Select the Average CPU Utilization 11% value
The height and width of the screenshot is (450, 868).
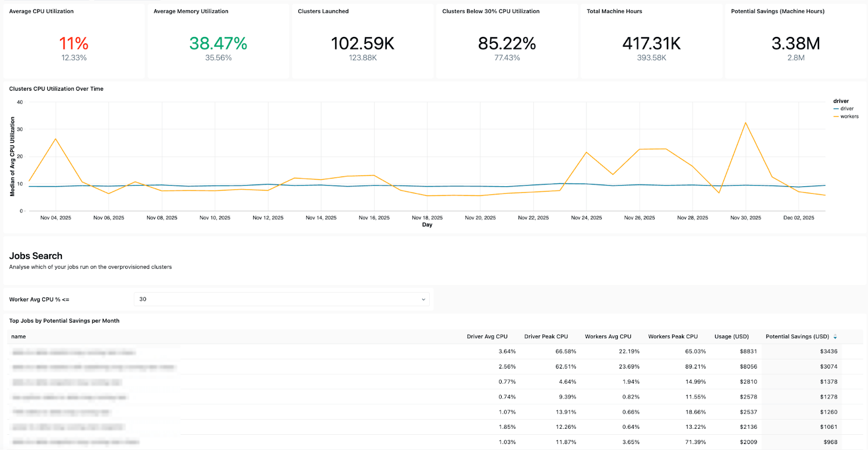(74, 43)
